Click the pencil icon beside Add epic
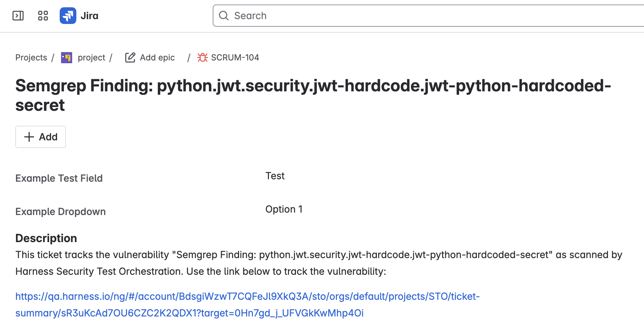The width and height of the screenshot is (644, 330). click(130, 58)
